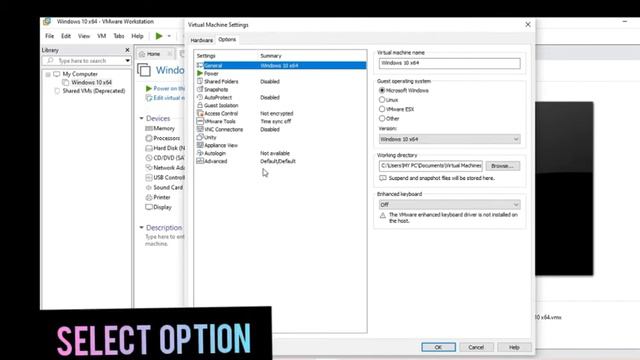Switch to the Home tab
Viewport: 640px width, 360px height.
[x=153, y=54]
